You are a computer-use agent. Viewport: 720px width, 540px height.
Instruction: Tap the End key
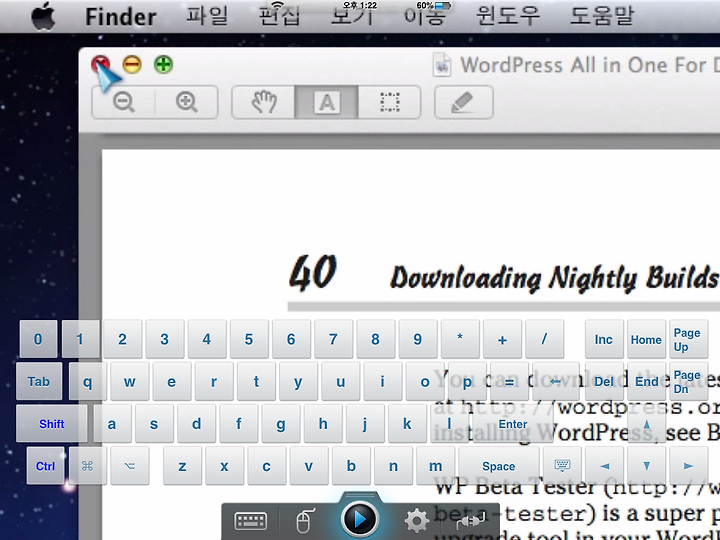pyautogui.click(x=647, y=381)
